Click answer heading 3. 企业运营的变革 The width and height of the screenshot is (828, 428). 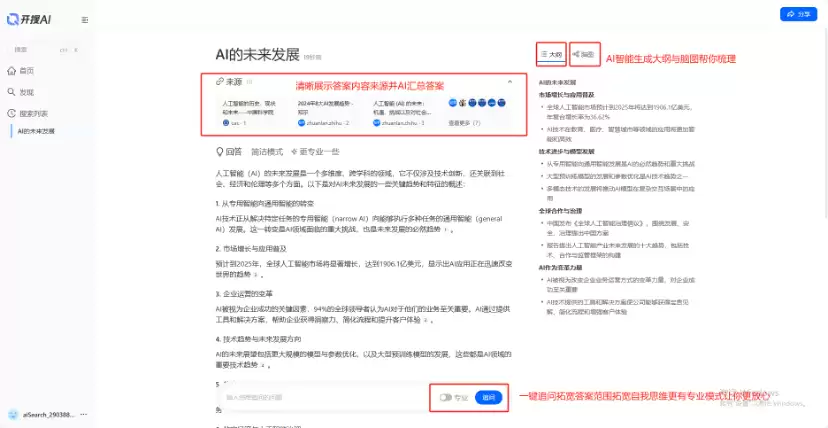pos(244,293)
